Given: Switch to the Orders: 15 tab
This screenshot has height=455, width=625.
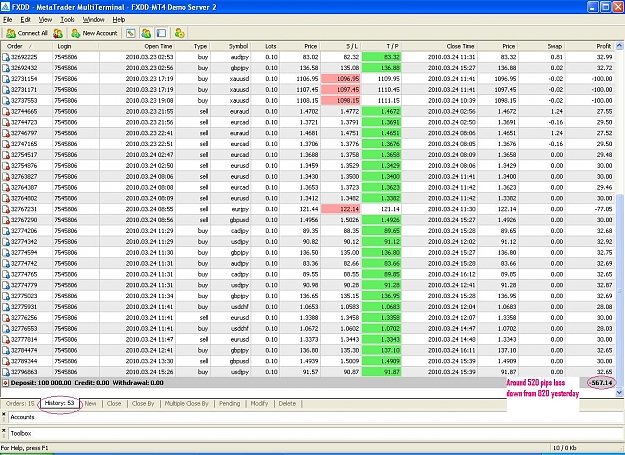Looking at the screenshot, I should coord(20,404).
